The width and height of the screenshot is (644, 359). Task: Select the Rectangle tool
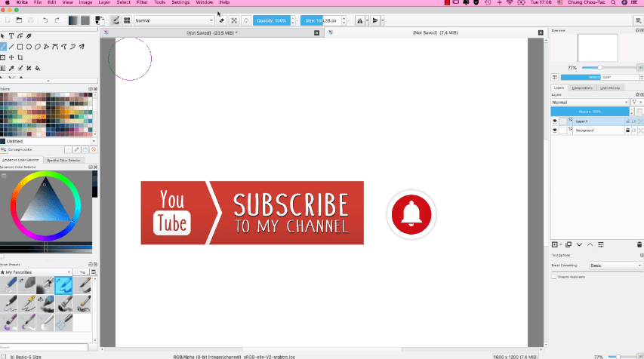(x=20, y=47)
